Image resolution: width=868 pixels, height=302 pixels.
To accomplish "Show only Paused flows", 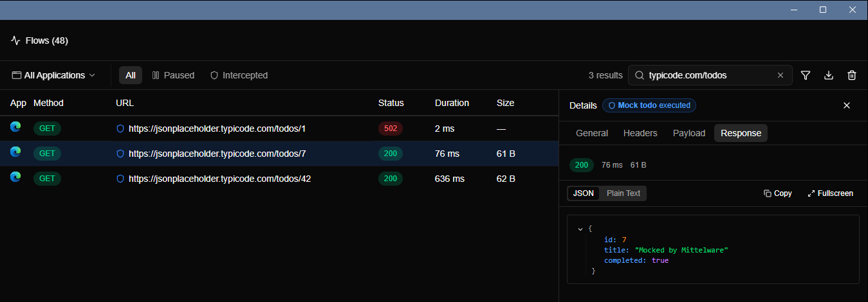I will tap(173, 75).
